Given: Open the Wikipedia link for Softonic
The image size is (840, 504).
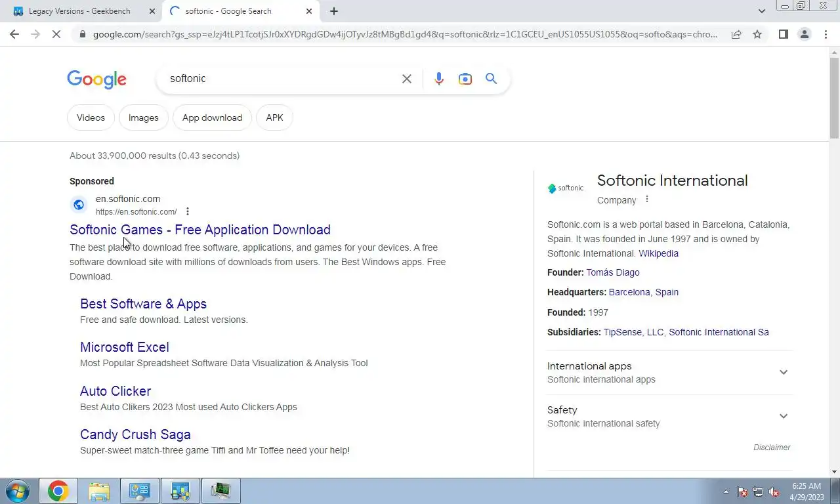Looking at the screenshot, I should (x=659, y=253).
